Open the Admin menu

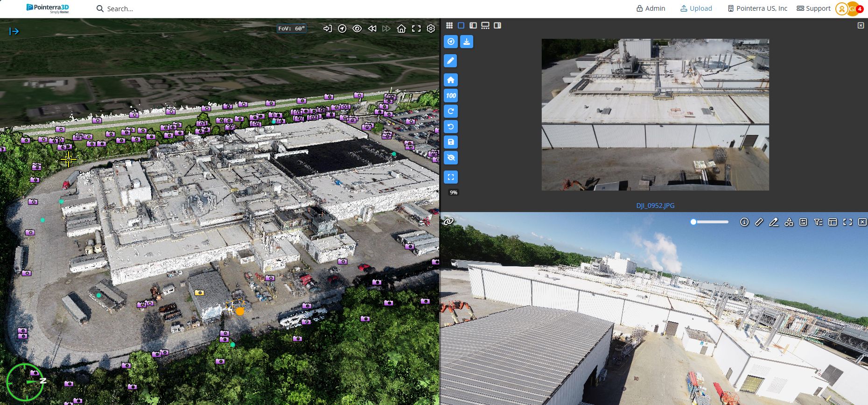click(651, 8)
